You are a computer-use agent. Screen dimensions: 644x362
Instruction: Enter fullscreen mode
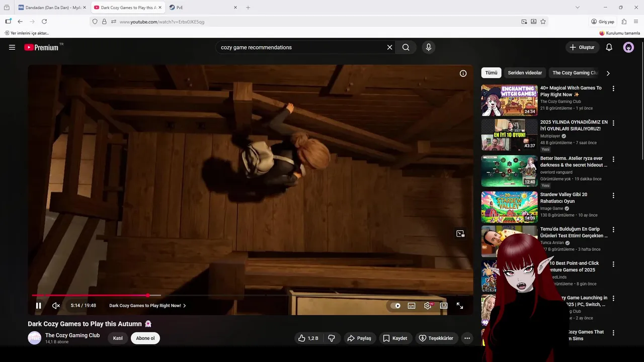coord(460,305)
